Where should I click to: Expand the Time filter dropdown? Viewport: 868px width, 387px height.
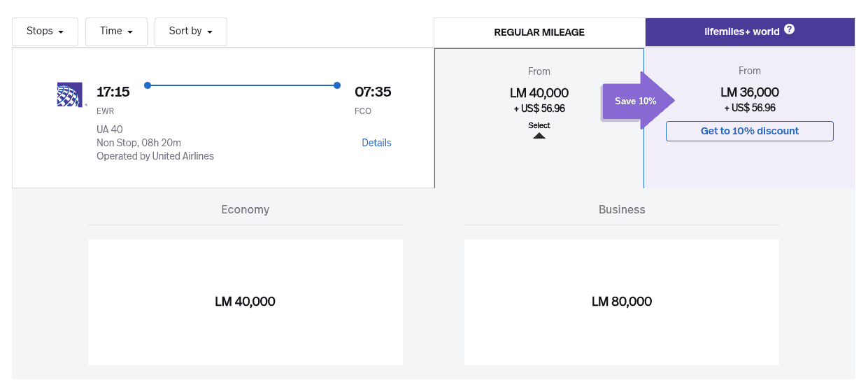click(x=116, y=31)
